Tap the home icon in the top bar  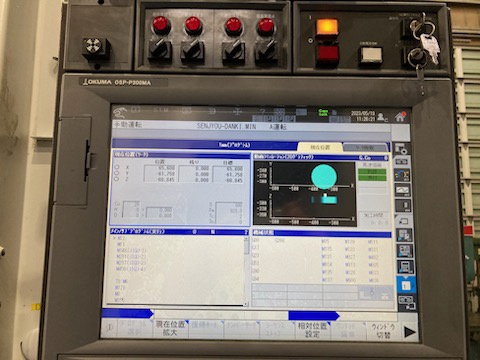(400, 116)
